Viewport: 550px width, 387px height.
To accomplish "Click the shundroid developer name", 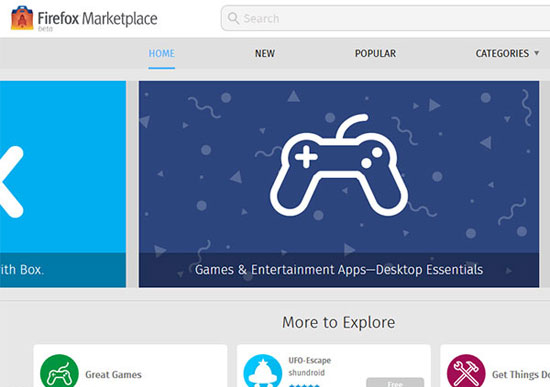I will (307, 373).
